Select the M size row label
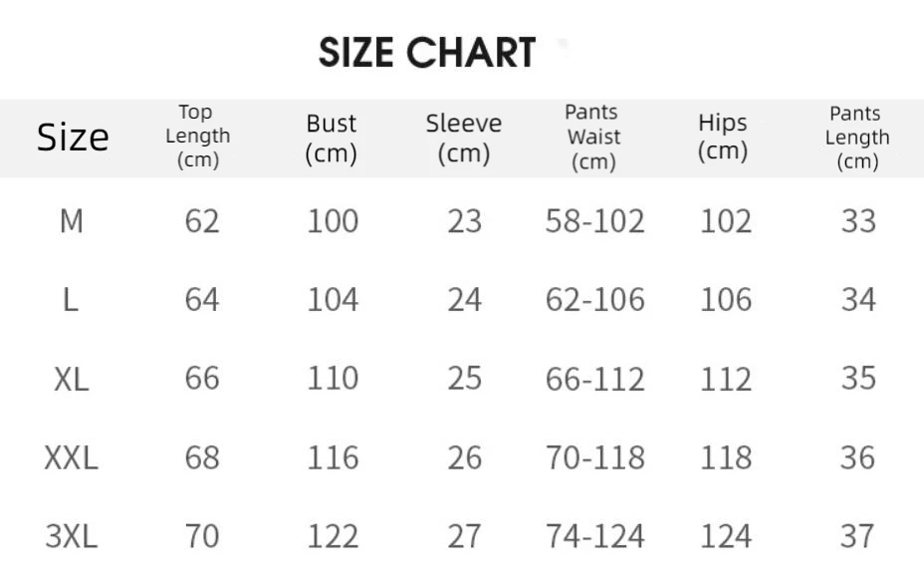 click(72, 222)
